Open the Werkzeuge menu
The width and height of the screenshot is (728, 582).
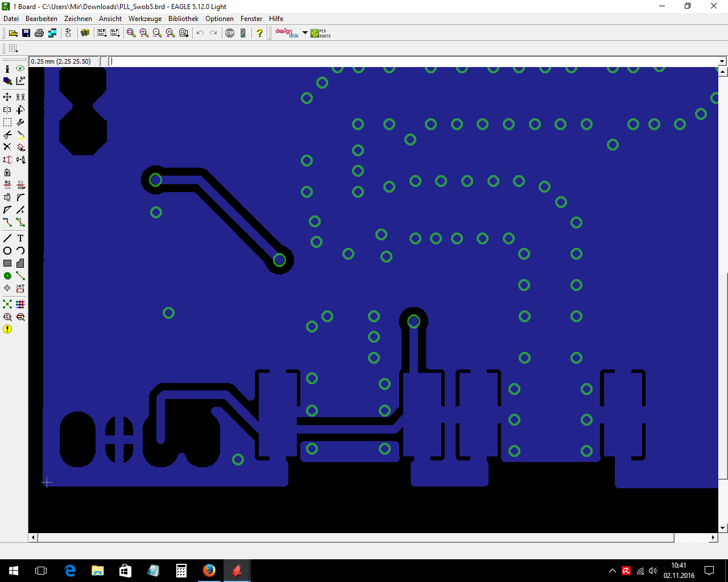coord(145,19)
